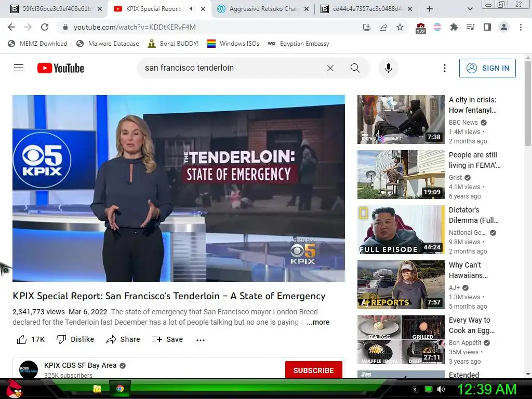Click the browser forward arrow
This screenshot has height=399, width=532.
pyautogui.click(x=28, y=27)
